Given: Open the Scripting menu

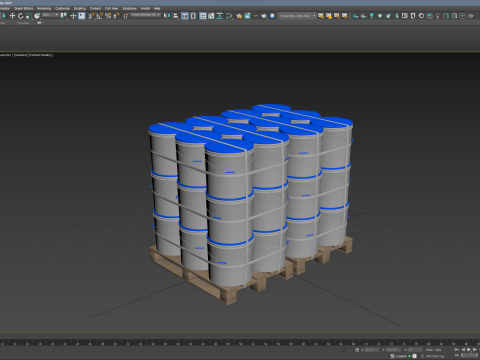Looking at the screenshot, I should click(80, 8).
